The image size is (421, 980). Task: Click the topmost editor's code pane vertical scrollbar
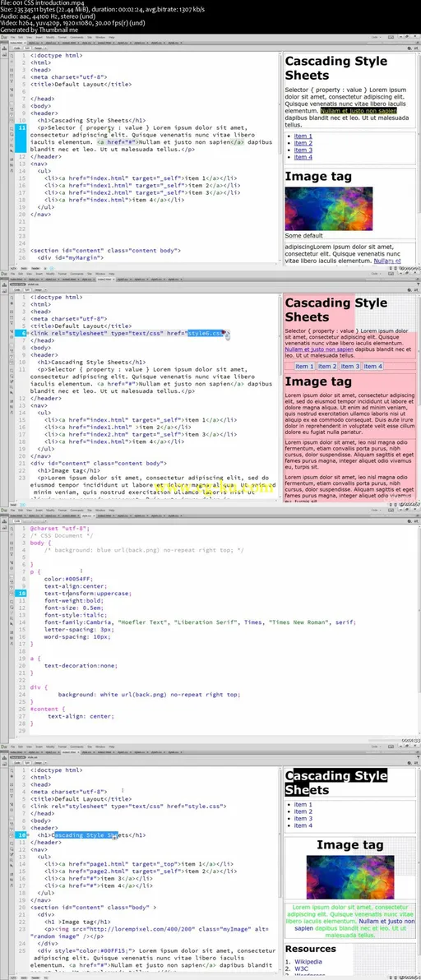(278, 156)
